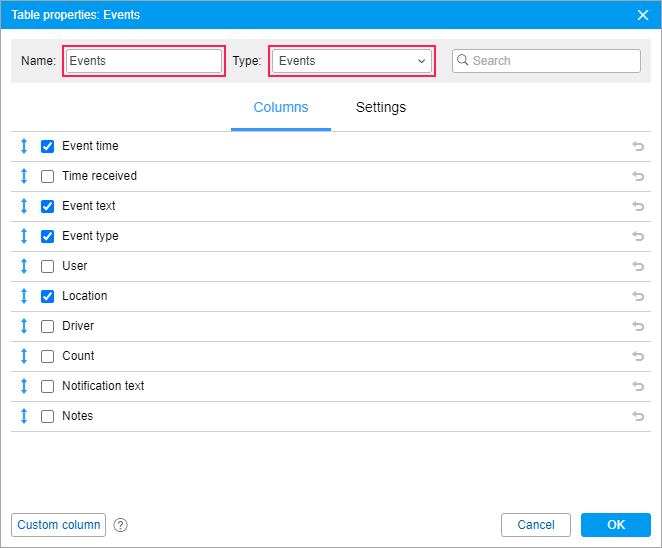Viewport: 662px width, 548px height.
Task: Reset the Event text column
Action: 638,206
